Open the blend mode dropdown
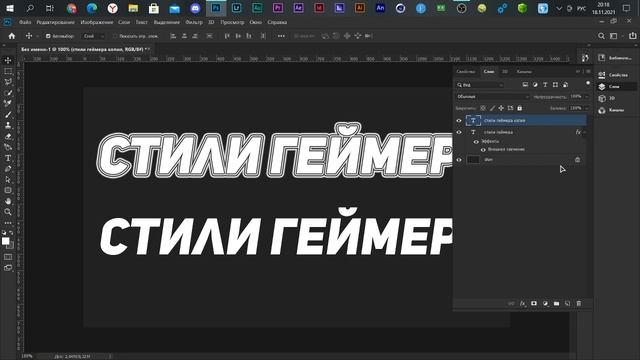 [493, 97]
